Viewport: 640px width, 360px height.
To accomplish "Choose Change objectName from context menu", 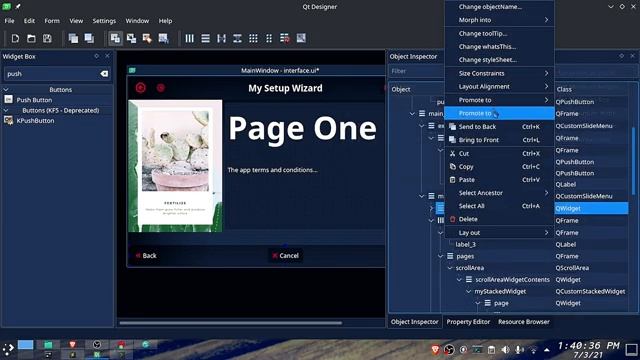I will pyautogui.click(x=499, y=7).
